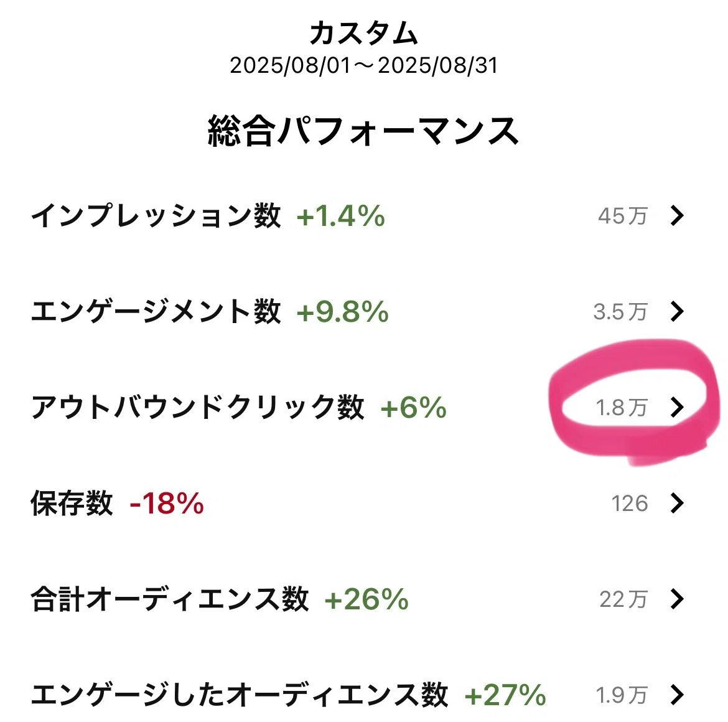728x722 pixels.
Task: Tap the circled 1.8万 value
Action: pos(621,408)
